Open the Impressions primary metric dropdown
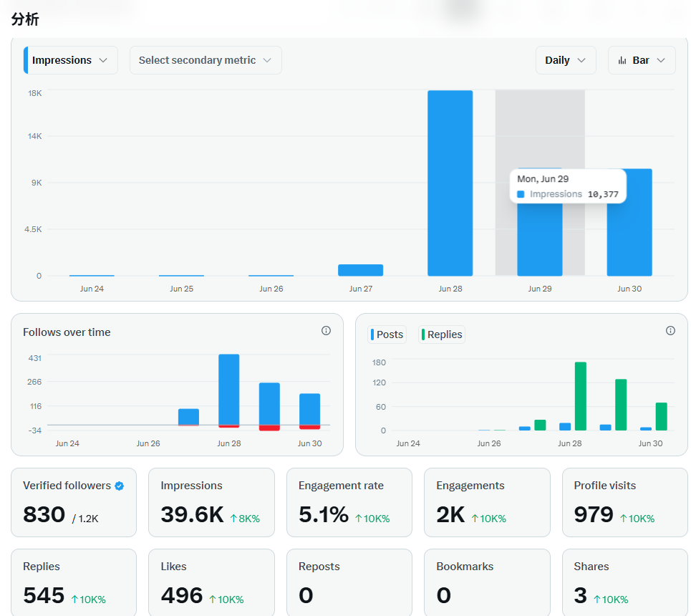Viewport: 691px width, 616px height. (x=70, y=60)
